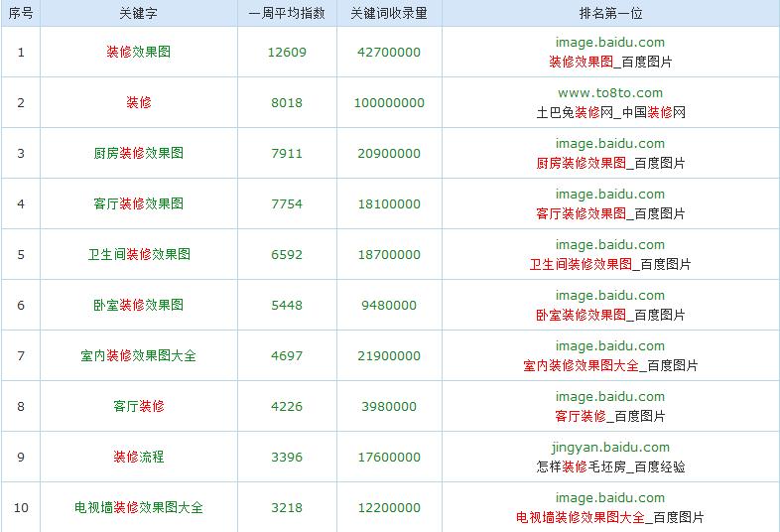Click the keyword "客厅装修效果图" in row 4
This screenshot has width=780, height=532.
point(138,203)
